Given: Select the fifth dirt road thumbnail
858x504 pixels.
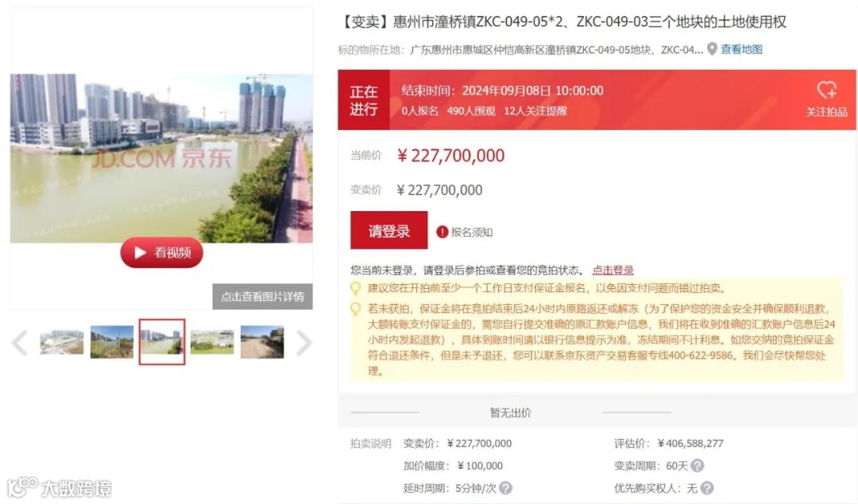Looking at the screenshot, I should (x=262, y=342).
